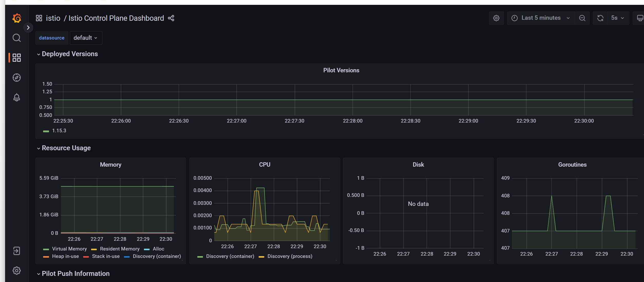Toggle Memory panel Discovery (container) legend

click(x=157, y=256)
